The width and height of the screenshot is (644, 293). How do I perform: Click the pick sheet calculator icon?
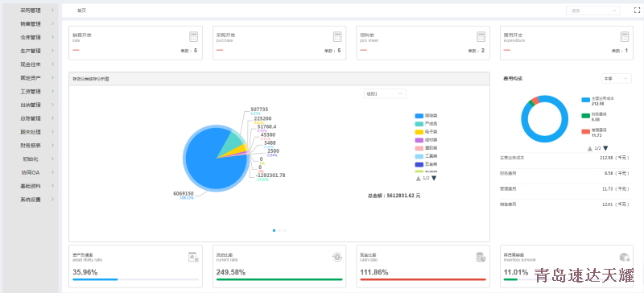[x=481, y=36]
